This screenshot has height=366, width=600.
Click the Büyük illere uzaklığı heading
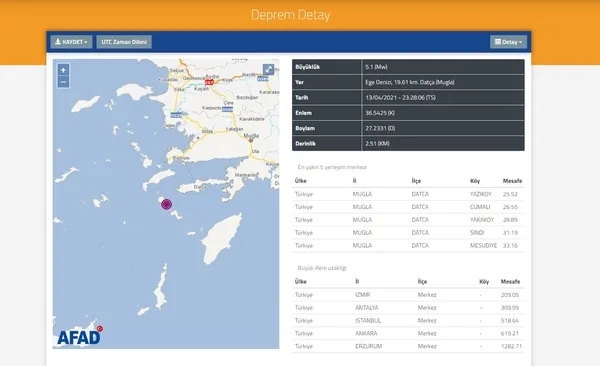point(322,268)
